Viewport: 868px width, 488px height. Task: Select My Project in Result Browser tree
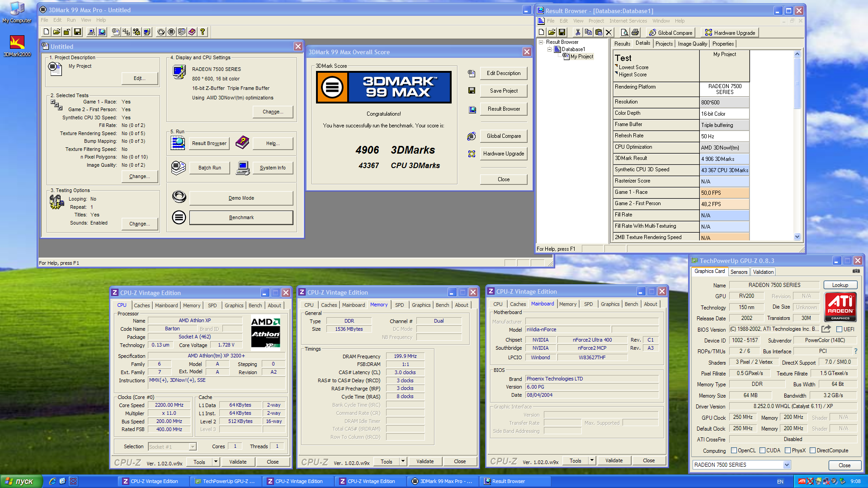coord(581,56)
